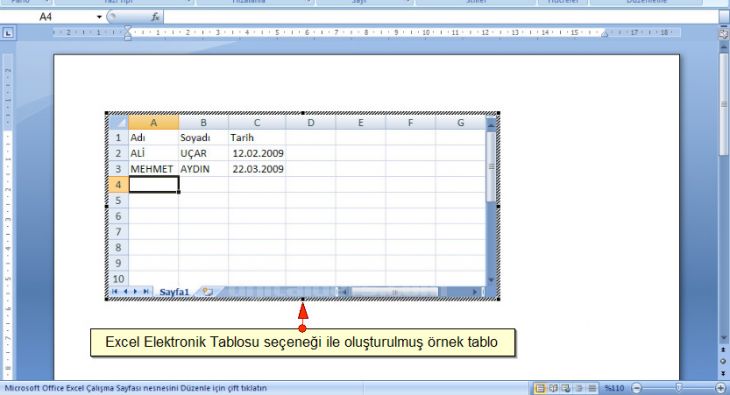Click the Excel horizontal scrollbar left arrow
This screenshot has width=730, height=395.
[344, 292]
